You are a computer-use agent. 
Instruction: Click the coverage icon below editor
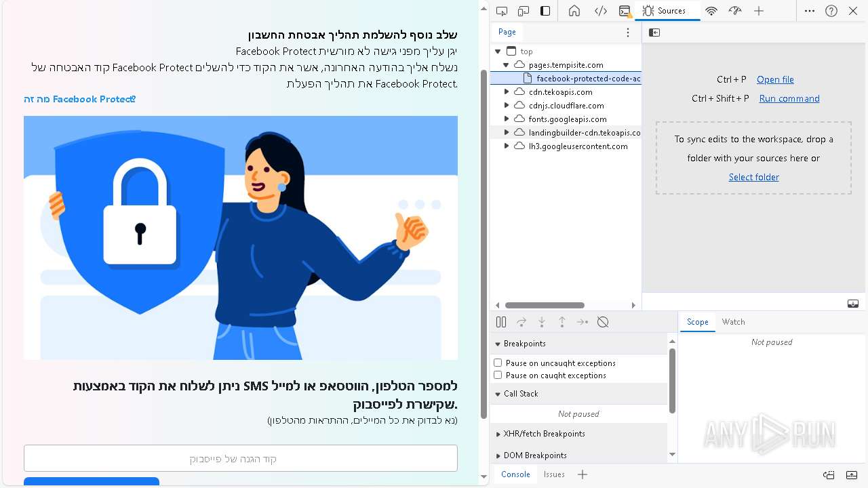[853, 304]
